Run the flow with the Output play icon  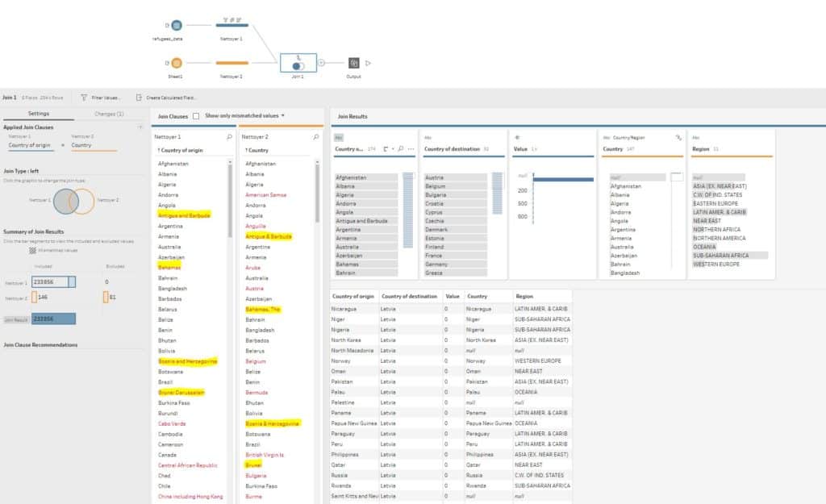[368, 63]
